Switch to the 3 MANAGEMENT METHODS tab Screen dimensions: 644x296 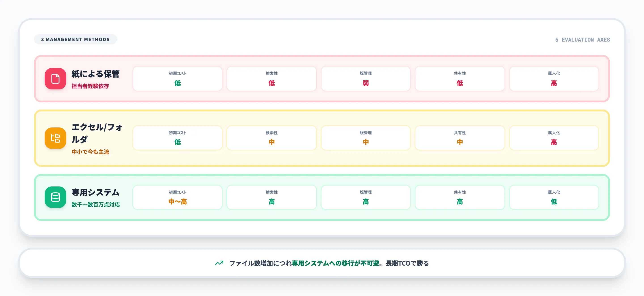coord(75,39)
